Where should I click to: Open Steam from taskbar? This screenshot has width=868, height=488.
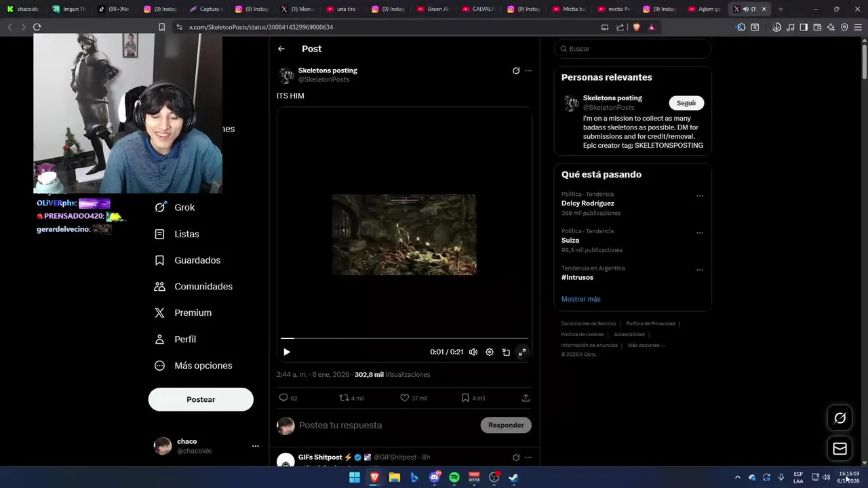[x=514, y=477]
